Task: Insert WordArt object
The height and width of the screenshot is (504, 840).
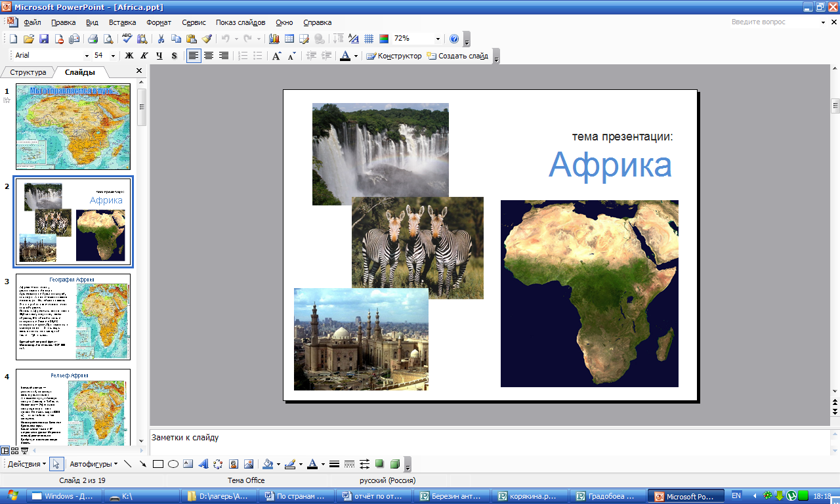Action: (x=203, y=464)
